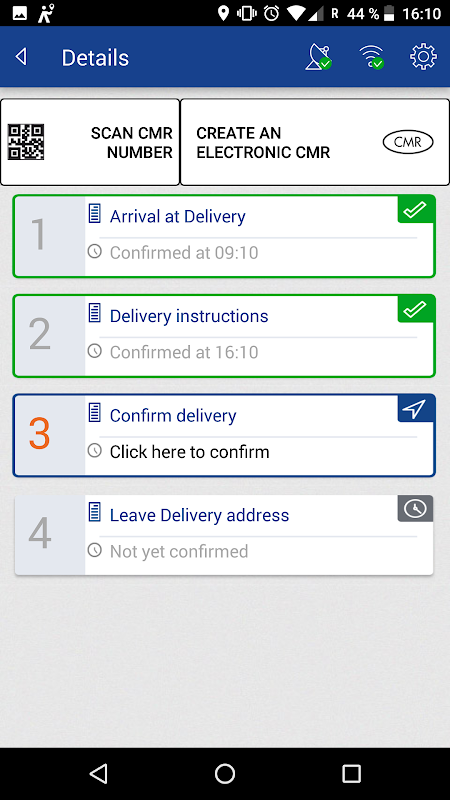The width and height of the screenshot is (450, 800).
Task: Open step 1 Arrival at Delivery
Action: 224,236
